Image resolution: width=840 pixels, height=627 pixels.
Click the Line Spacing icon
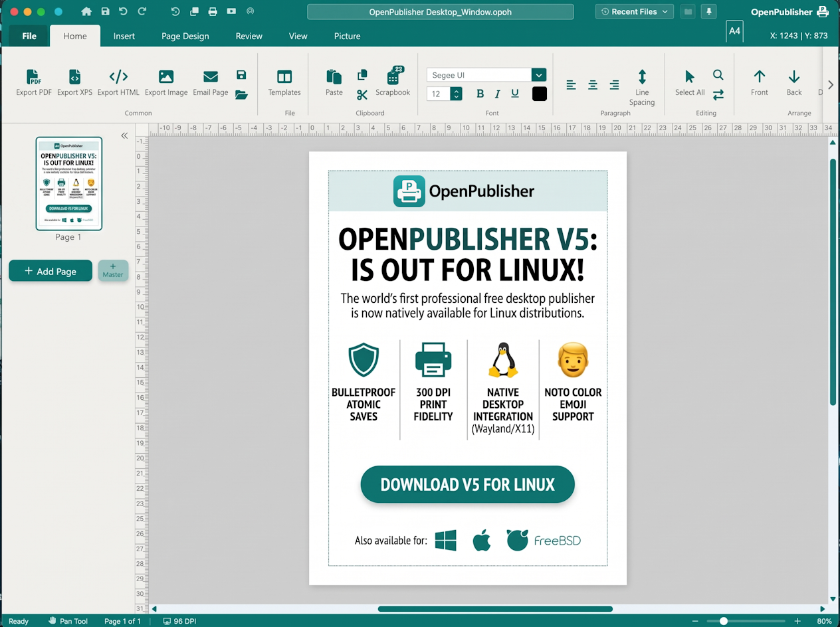pos(642,76)
